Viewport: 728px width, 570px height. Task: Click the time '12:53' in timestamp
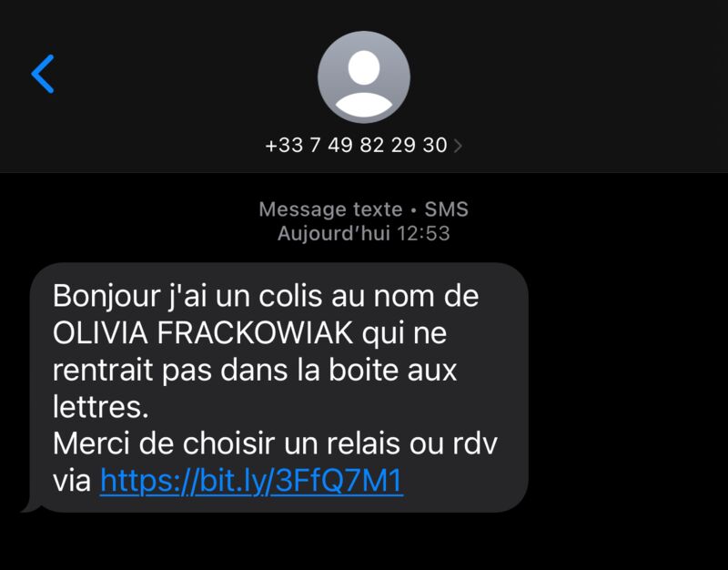point(423,233)
